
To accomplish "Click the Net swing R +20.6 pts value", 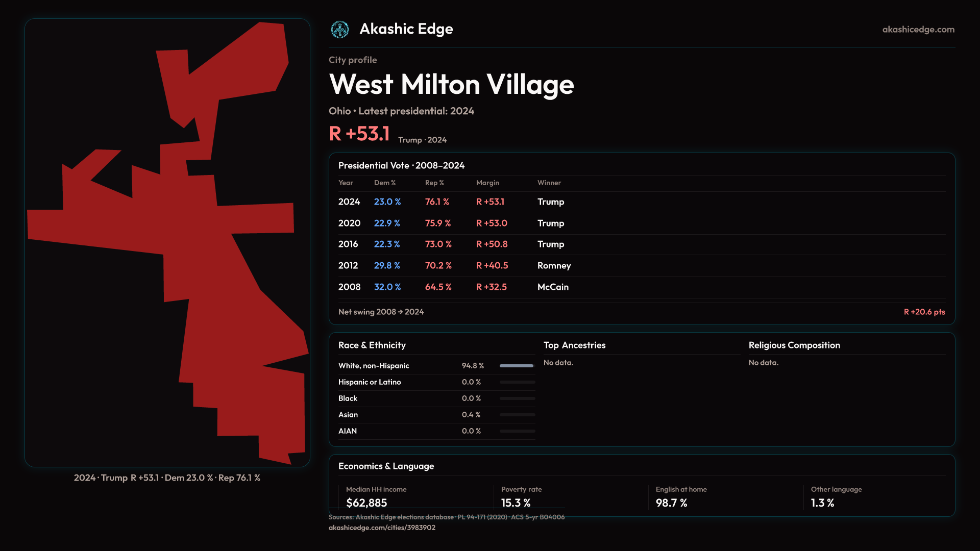I will click(x=924, y=312).
